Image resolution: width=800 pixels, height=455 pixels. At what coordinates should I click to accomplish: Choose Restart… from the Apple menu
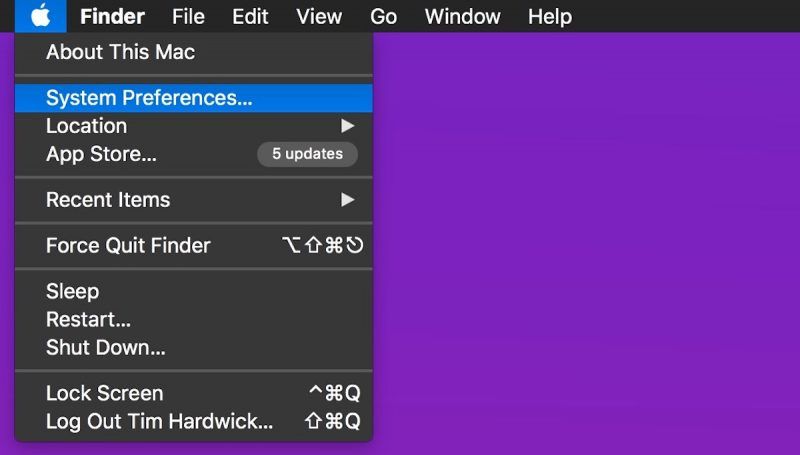[88, 320]
